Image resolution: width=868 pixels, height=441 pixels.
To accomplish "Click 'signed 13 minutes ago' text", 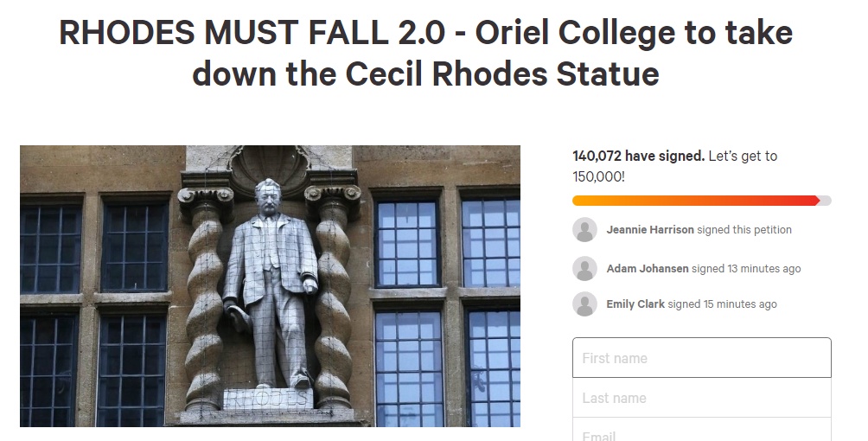I will coord(745,269).
